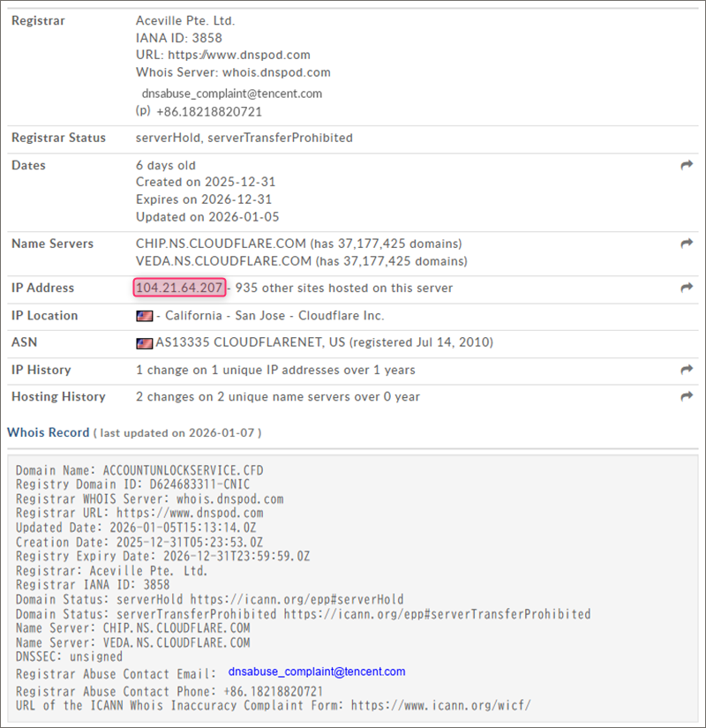The height and width of the screenshot is (728, 706).
Task: Click the US flag in IP Location row
Action: click(x=144, y=316)
